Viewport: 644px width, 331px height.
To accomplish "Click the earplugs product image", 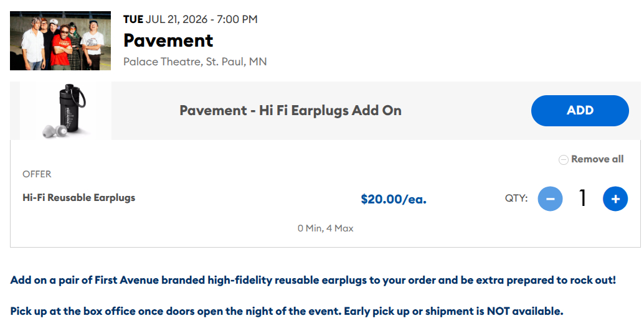I will tap(66, 111).
